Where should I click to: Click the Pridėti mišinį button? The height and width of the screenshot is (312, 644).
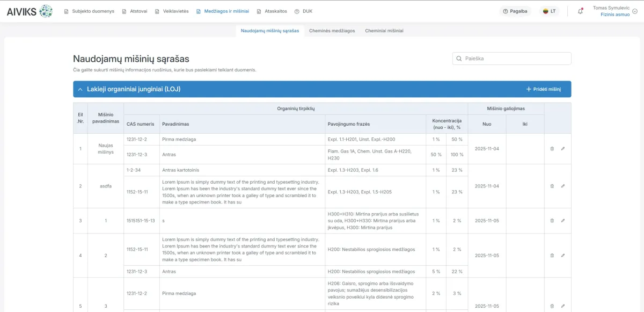pyautogui.click(x=543, y=89)
